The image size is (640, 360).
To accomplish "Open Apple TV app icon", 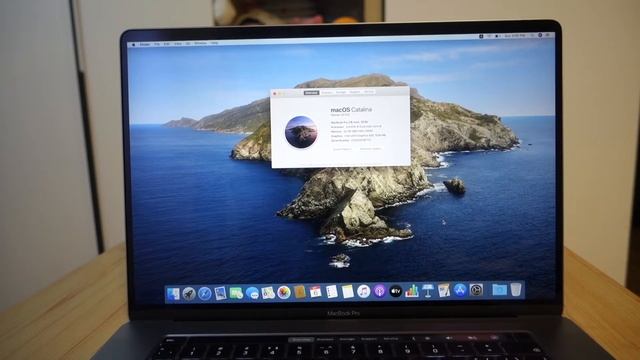I will pos(396,291).
